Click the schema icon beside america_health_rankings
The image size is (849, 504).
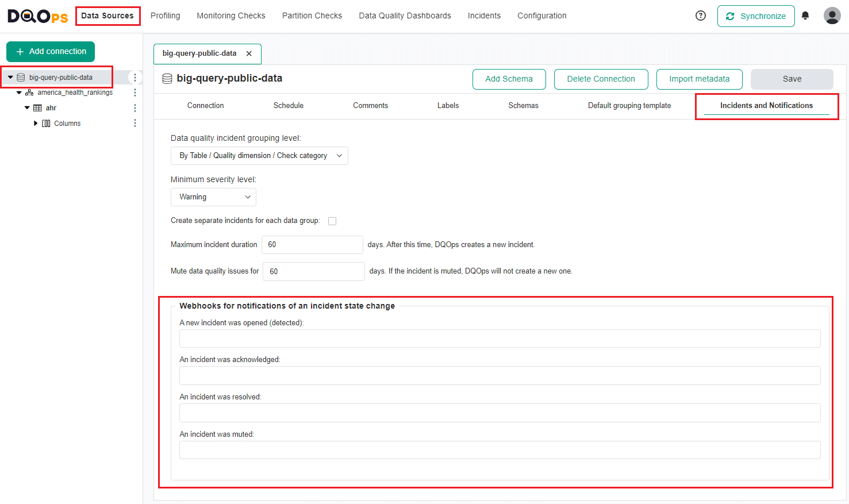coord(29,92)
